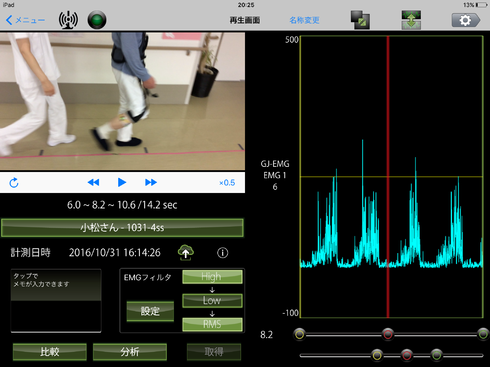Tap the battery indicator in status bar
The width and height of the screenshot is (490, 367).
[482, 5]
